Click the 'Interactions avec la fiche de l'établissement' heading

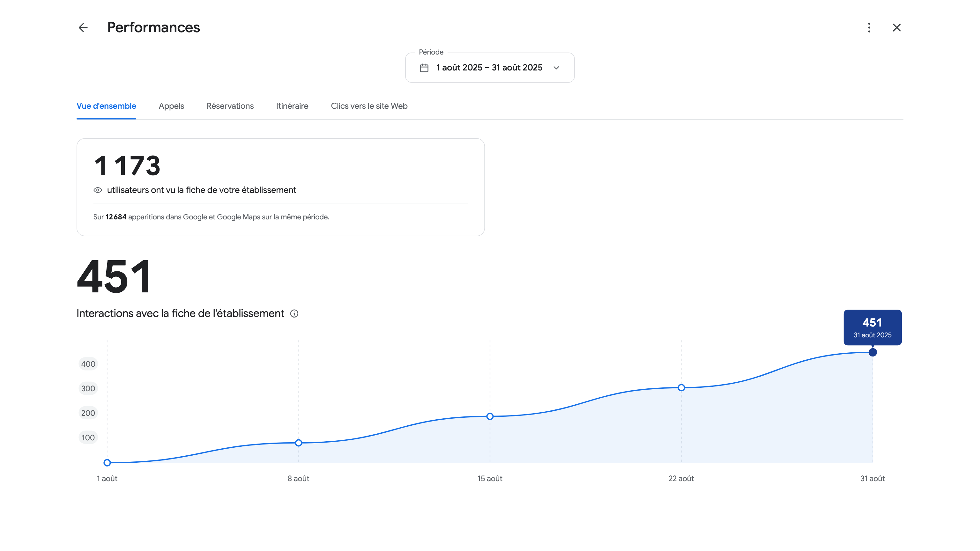click(180, 313)
